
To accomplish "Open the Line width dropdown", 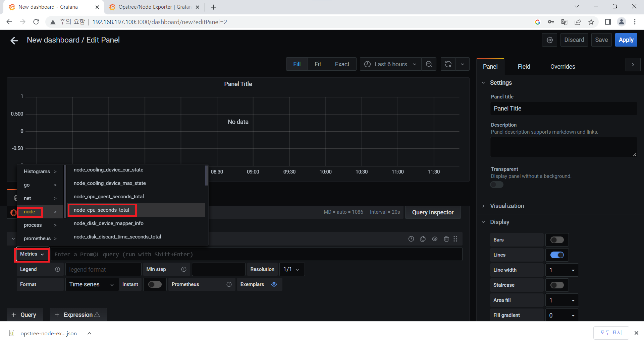I will [x=562, y=270].
